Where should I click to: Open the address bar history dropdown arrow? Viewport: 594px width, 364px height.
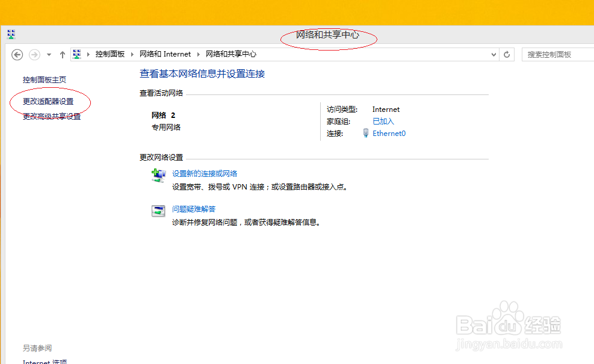pyautogui.click(x=493, y=54)
